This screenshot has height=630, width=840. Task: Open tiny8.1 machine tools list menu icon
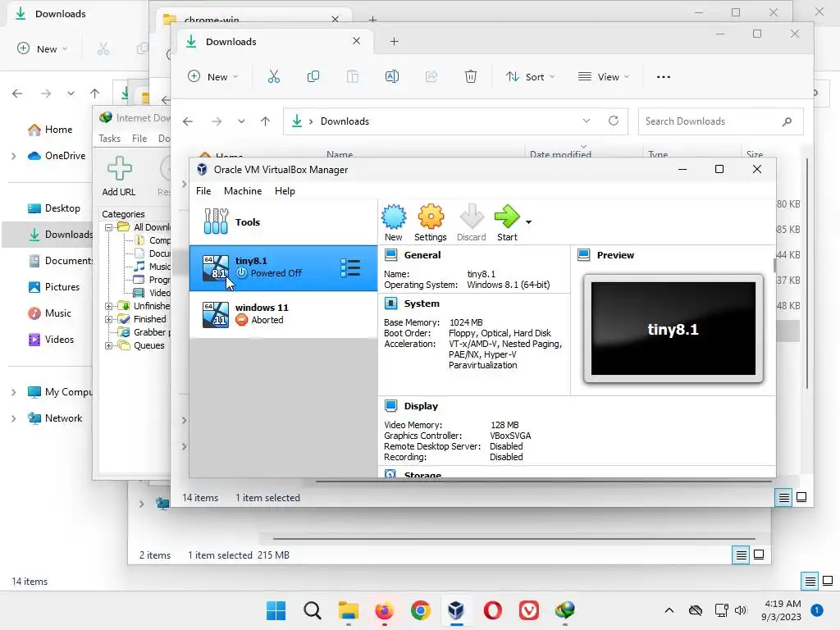350,268
